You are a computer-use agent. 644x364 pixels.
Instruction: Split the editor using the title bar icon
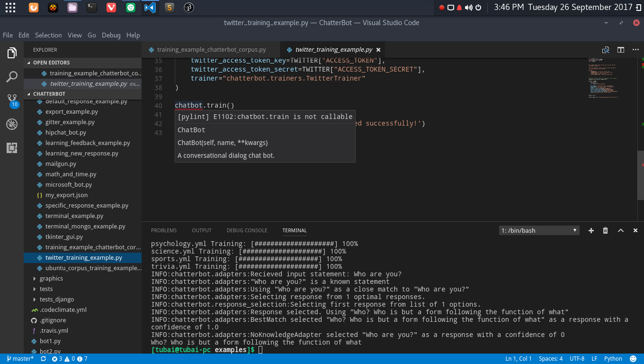coord(620,49)
